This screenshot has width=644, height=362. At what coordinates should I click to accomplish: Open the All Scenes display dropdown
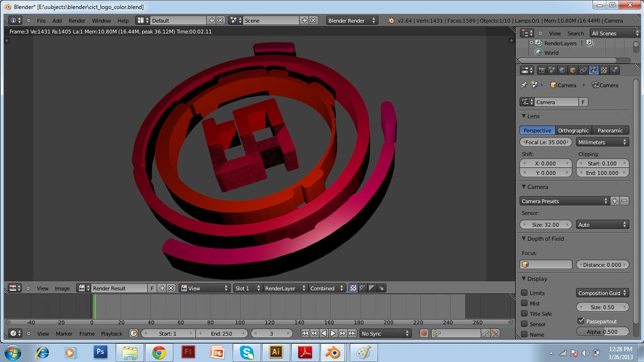[x=614, y=33]
